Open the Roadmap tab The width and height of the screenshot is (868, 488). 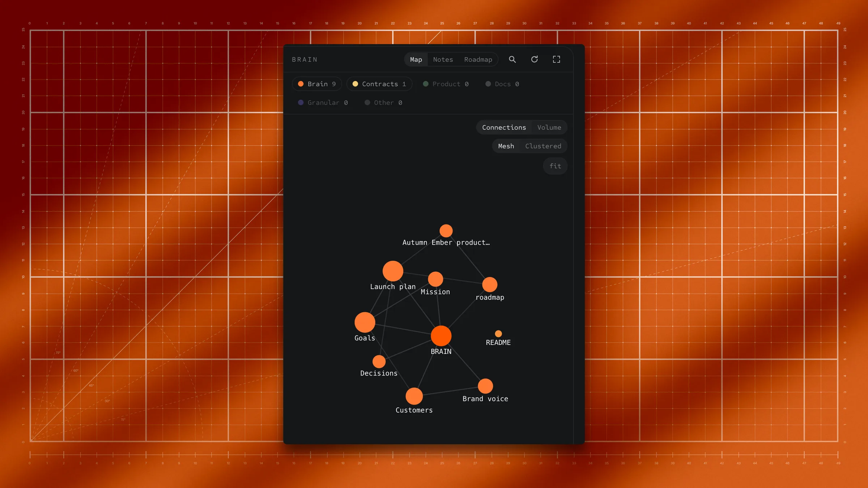478,59
